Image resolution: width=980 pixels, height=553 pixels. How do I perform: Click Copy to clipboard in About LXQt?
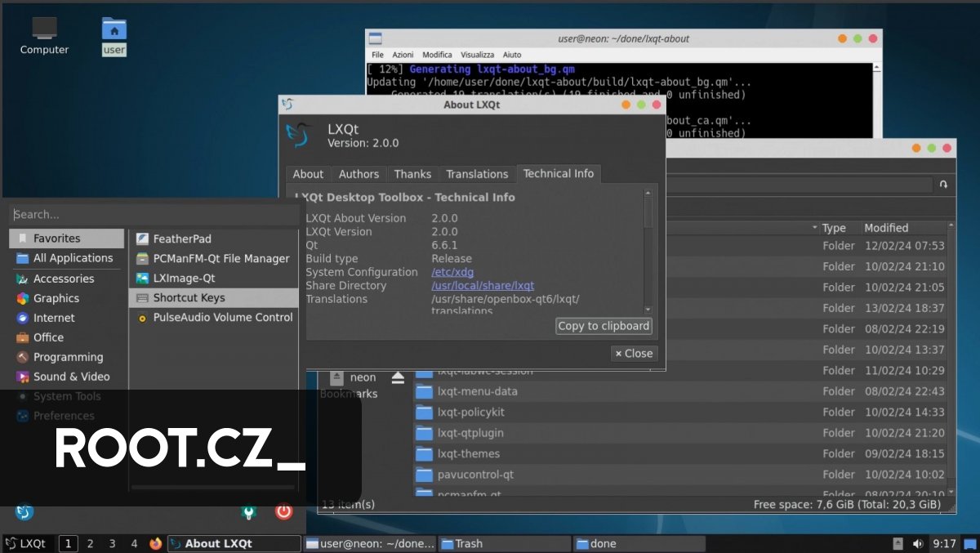[604, 325]
